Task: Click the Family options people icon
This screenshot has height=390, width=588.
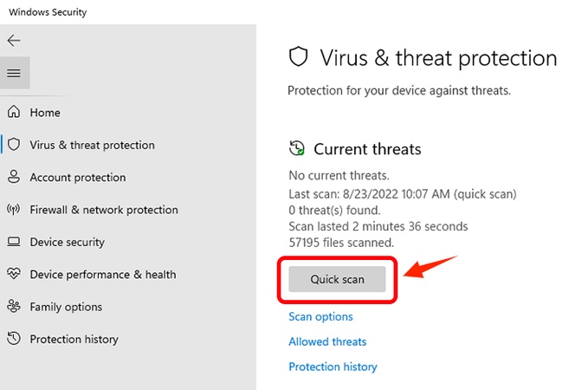Action: click(x=14, y=307)
